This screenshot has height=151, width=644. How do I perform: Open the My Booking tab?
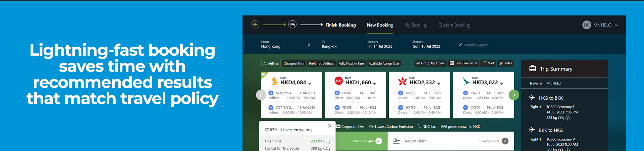[416, 25]
